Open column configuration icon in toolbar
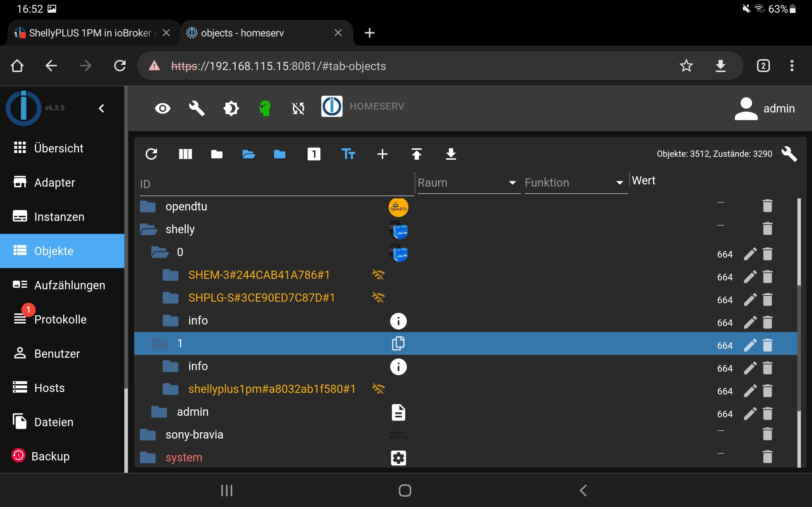This screenshot has height=507, width=812. pyautogui.click(x=185, y=154)
